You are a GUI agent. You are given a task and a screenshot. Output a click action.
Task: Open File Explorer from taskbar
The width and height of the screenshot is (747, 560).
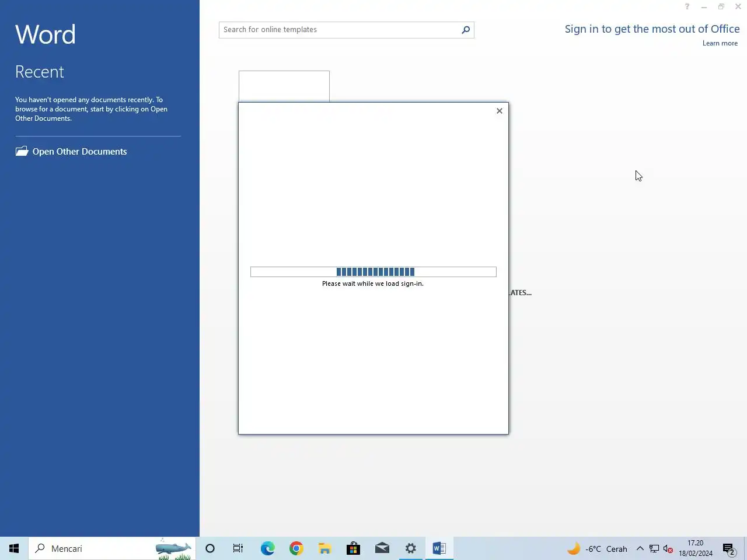pos(324,548)
